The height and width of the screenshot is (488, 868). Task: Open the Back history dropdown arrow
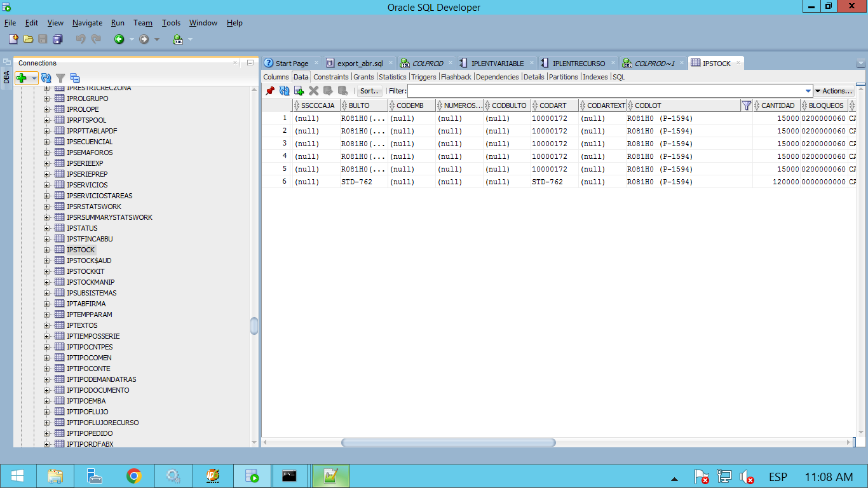tap(132, 39)
